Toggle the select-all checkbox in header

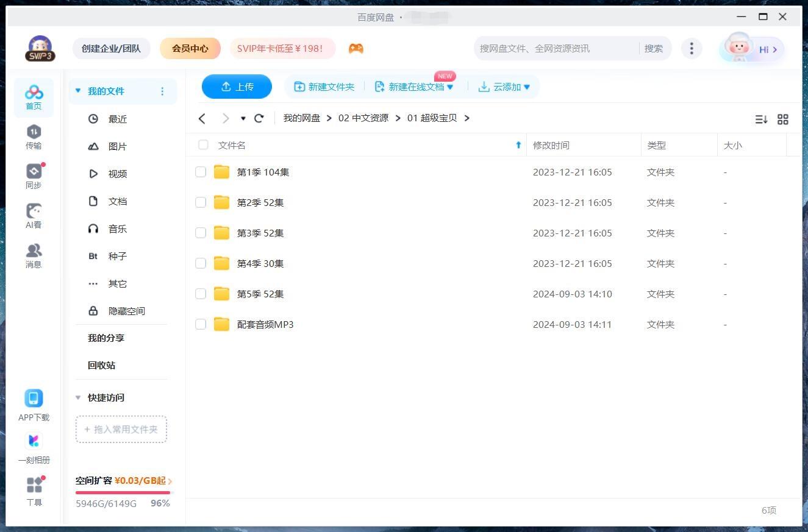(x=203, y=145)
